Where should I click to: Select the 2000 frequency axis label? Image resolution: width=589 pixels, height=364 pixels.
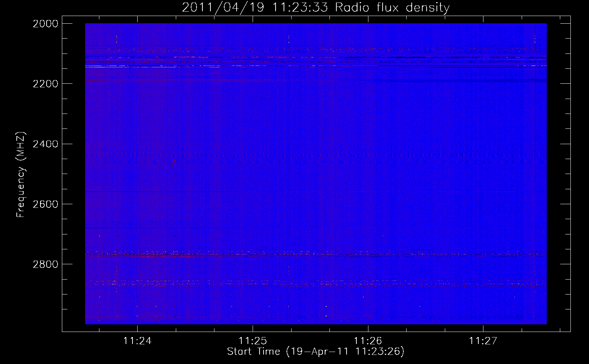[45, 24]
